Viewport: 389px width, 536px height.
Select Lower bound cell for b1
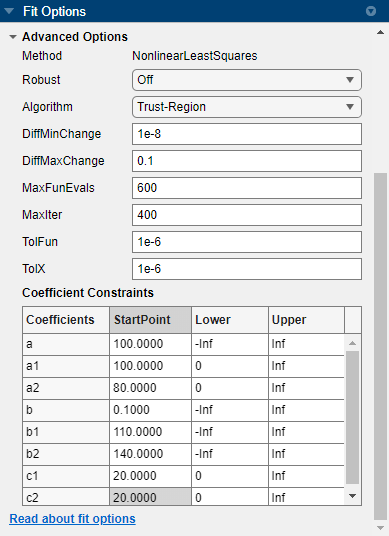(230, 432)
